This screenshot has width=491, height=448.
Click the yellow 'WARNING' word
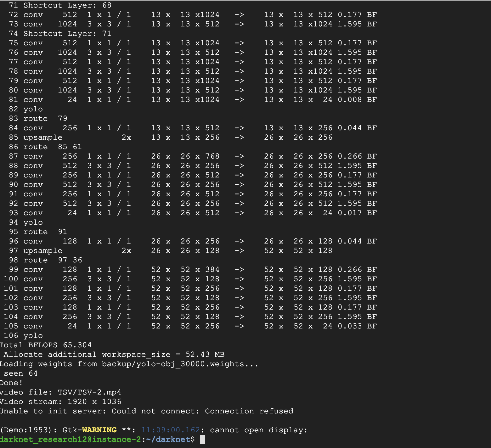pyautogui.click(x=99, y=430)
